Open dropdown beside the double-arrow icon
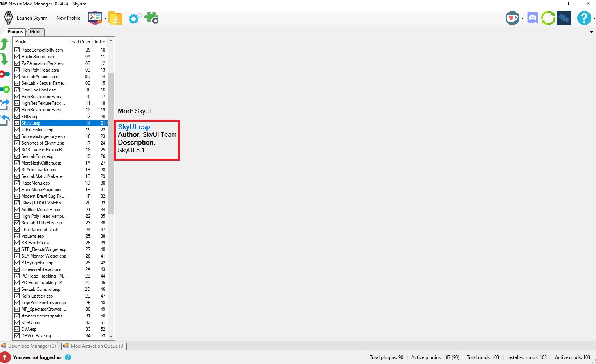This screenshot has height=364, width=596. tap(574, 18)
